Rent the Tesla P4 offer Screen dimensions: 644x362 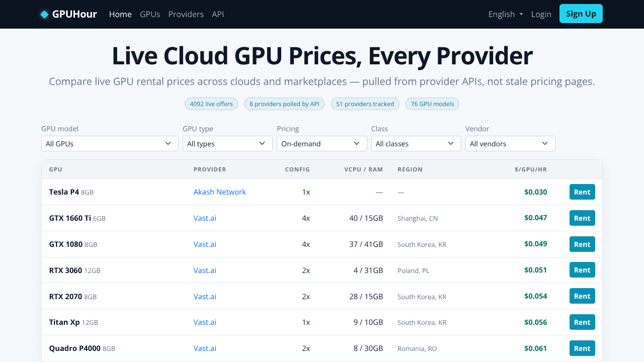(582, 192)
